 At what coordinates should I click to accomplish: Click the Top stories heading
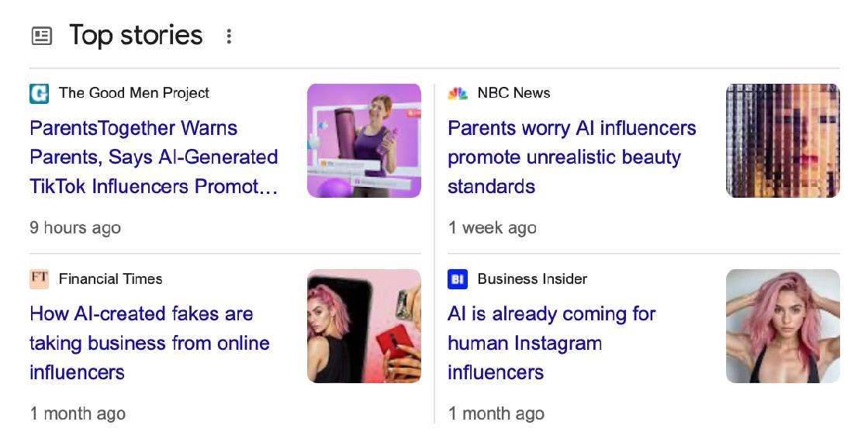tap(136, 36)
